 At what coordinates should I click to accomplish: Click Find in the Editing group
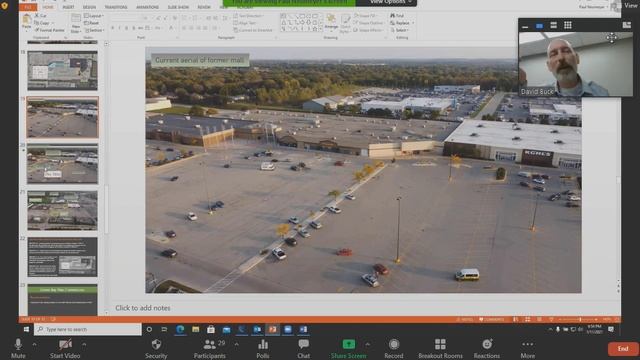point(397,16)
